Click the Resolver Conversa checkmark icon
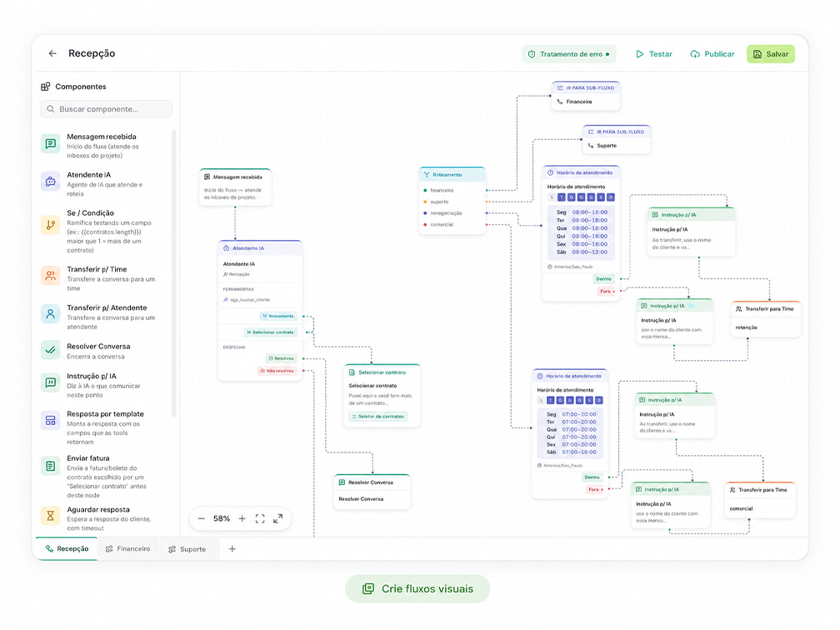This screenshot has width=840, height=630. tap(50, 350)
